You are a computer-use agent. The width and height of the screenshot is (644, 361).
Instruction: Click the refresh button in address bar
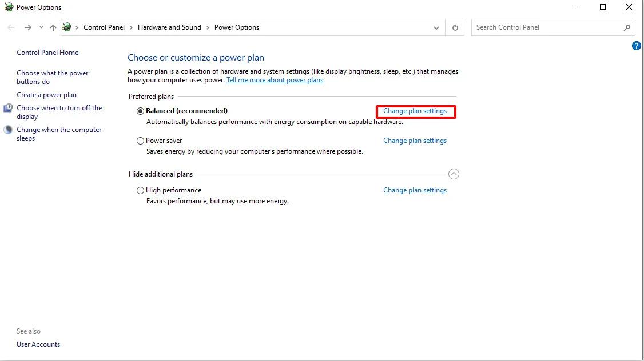coord(455,27)
